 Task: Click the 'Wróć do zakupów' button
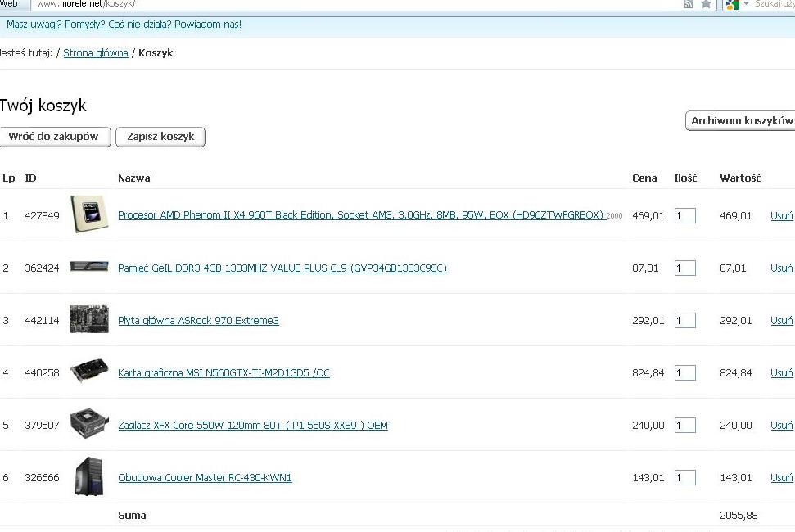54,137
